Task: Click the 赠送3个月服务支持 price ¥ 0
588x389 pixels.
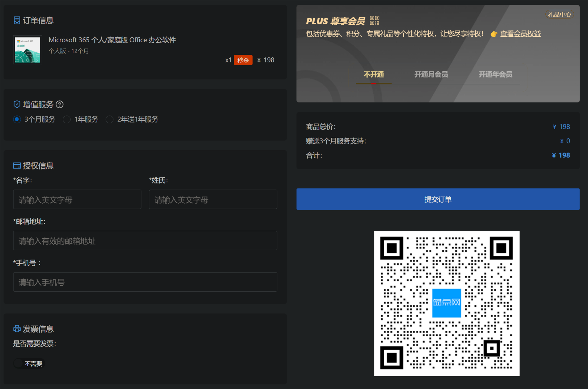Action: (x=565, y=141)
